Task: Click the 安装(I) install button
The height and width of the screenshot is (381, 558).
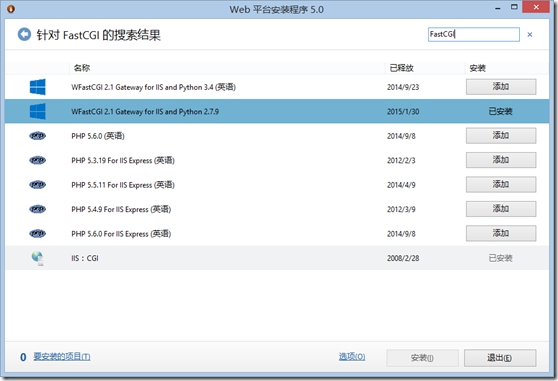Action: pos(422,358)
